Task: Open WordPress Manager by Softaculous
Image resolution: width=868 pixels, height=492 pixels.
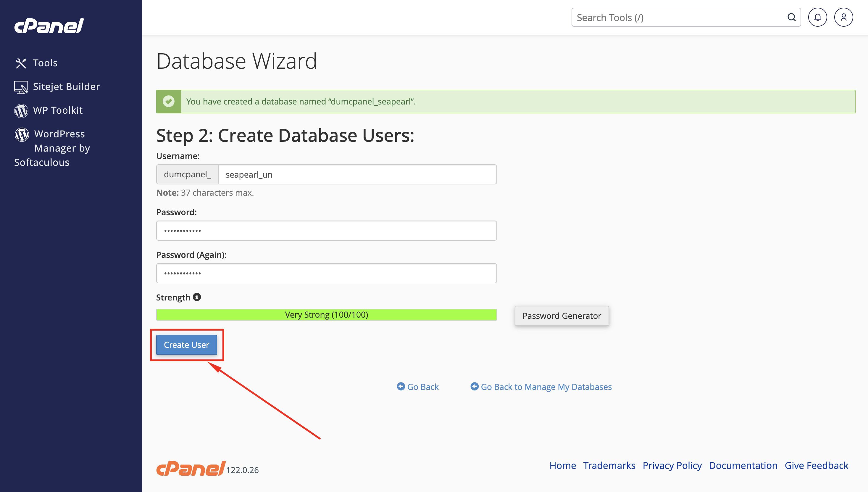Action: coord(52,148)
